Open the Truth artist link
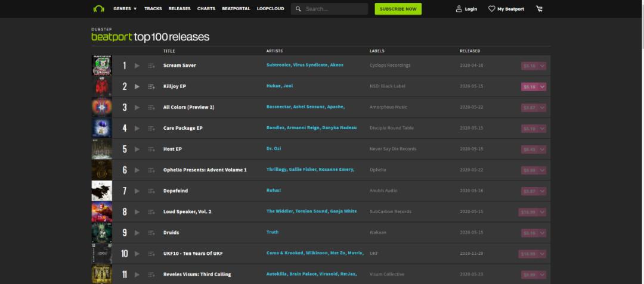Viewport: 644px width, 284px height. (x=273, y=232)
